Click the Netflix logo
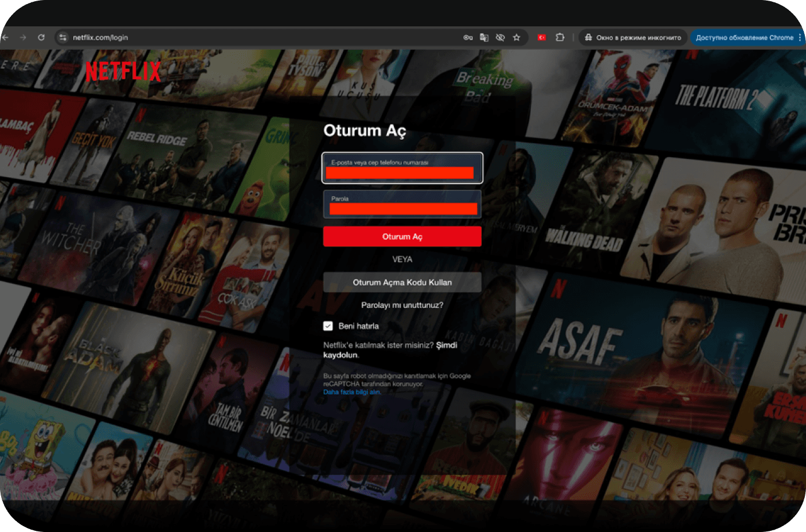 [123, 71]
